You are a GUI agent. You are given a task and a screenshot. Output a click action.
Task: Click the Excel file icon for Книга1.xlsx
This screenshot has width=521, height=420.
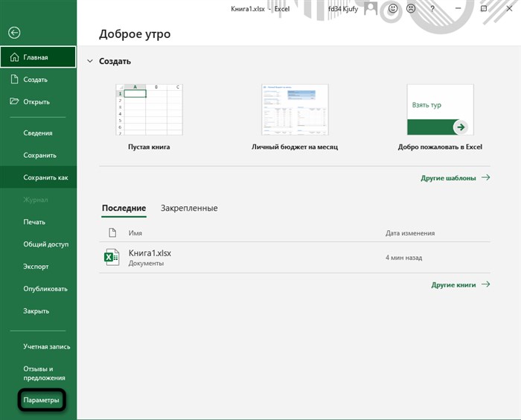pos(112,257)
